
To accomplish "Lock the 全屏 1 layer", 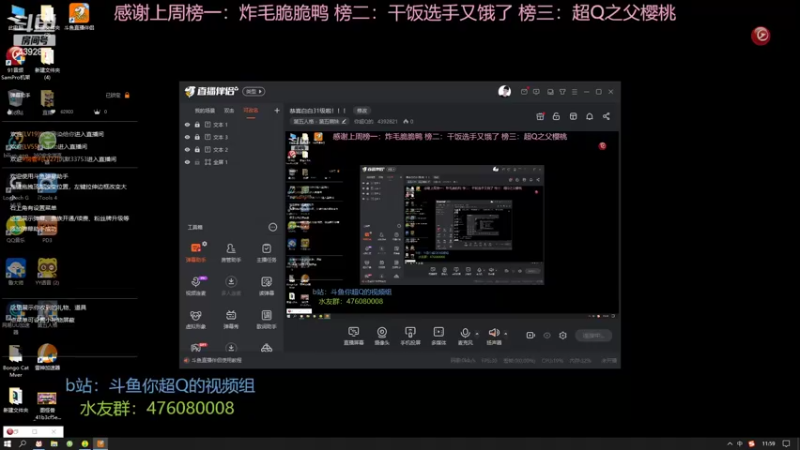I will tap(197, 162).
